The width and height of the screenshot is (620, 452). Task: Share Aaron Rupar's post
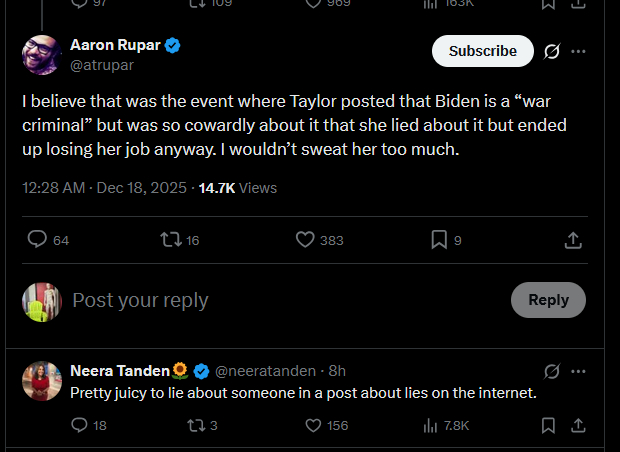click(573, 240)
